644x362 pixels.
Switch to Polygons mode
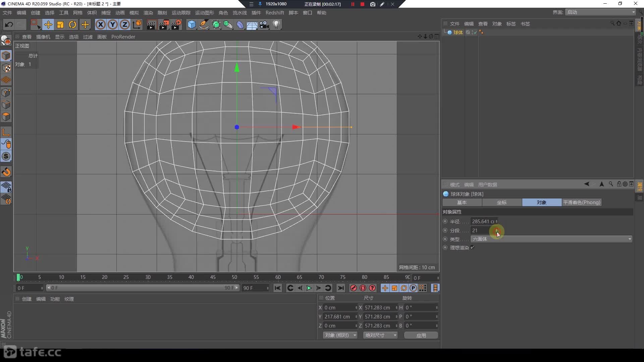pyautogui.click(x=6, y=117)
